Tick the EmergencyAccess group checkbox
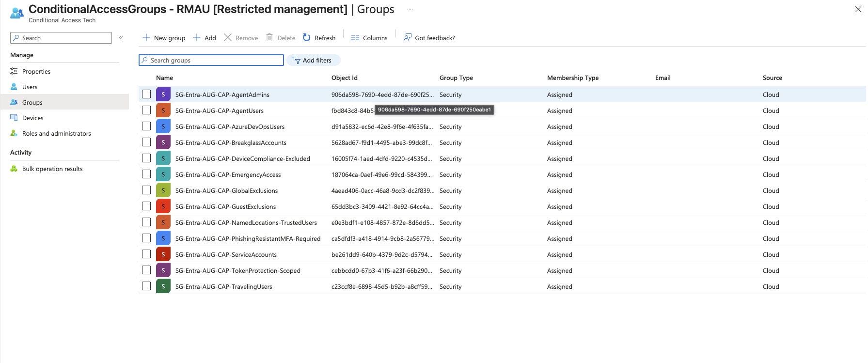The image size is (868, 363). [146, 174]
